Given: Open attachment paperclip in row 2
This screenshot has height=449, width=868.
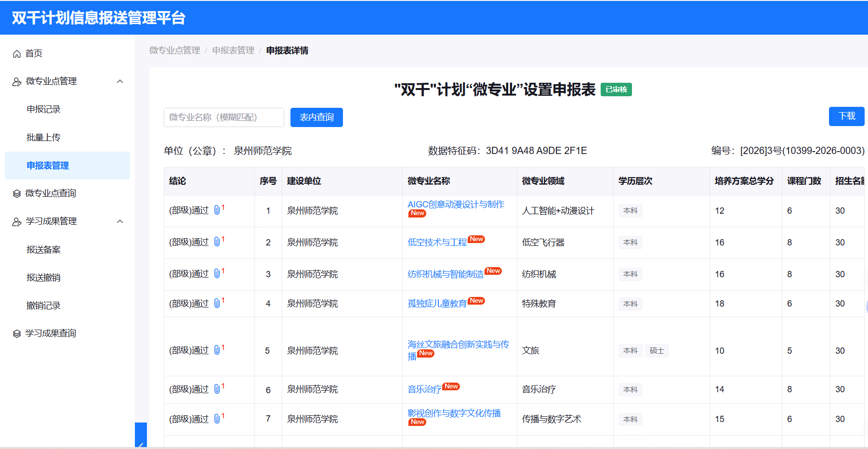Looking at the screenshot, I should (217, 242).
